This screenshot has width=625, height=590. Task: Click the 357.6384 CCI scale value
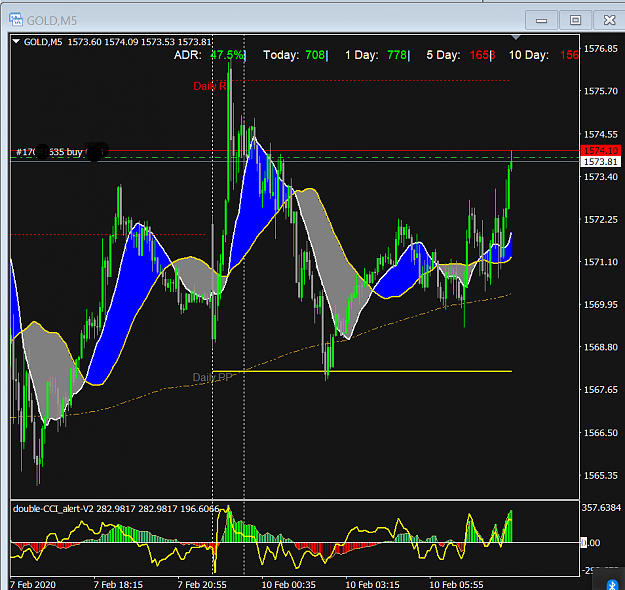(x=601, y=507)
